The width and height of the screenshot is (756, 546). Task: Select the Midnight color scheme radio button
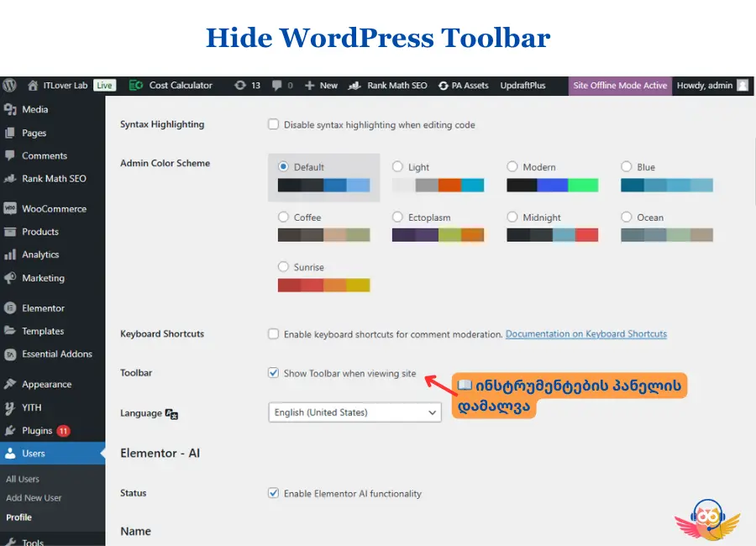point(512,218)
